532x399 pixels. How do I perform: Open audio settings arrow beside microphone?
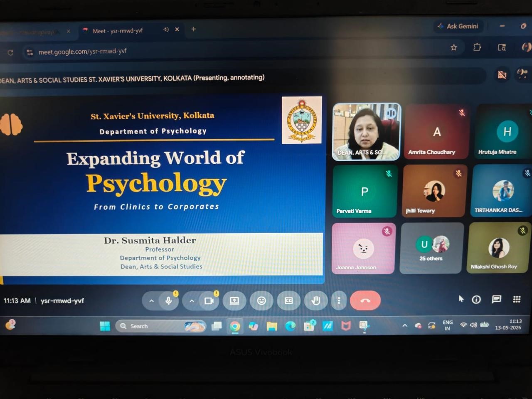pos(151,300)
